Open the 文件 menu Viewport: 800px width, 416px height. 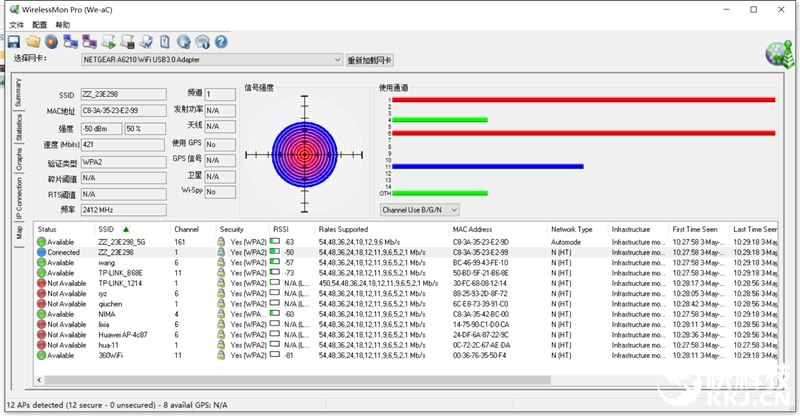click(16, 23)
